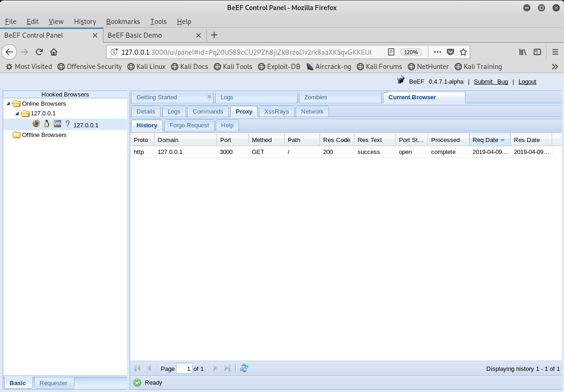Click the GET method cell
The width and height of the screenshot is (564, 392).
pyautogui.click(x=266, y=152)
